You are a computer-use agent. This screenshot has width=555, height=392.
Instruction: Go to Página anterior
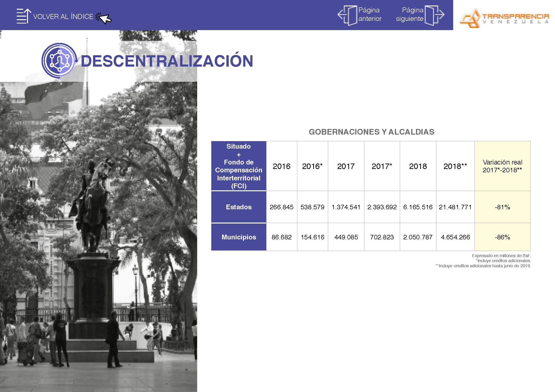(370, 14)
